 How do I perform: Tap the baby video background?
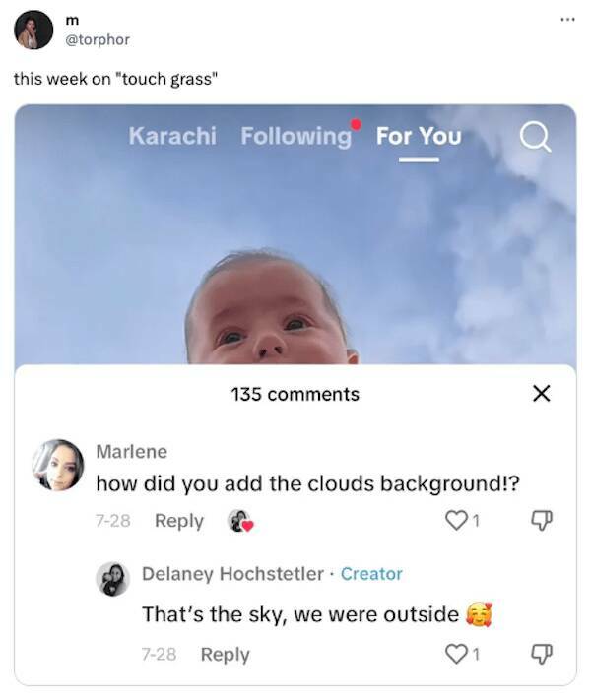(x=295, y=234)
